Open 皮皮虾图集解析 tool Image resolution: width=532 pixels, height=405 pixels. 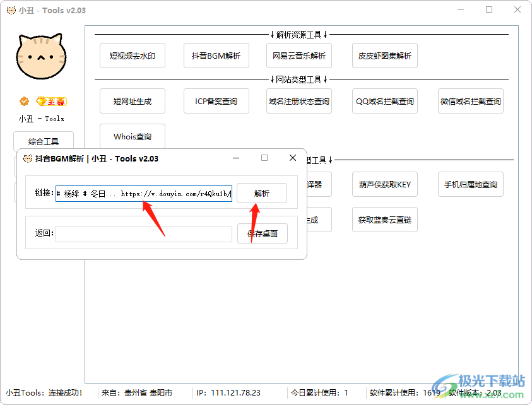[x=385, y=56]
